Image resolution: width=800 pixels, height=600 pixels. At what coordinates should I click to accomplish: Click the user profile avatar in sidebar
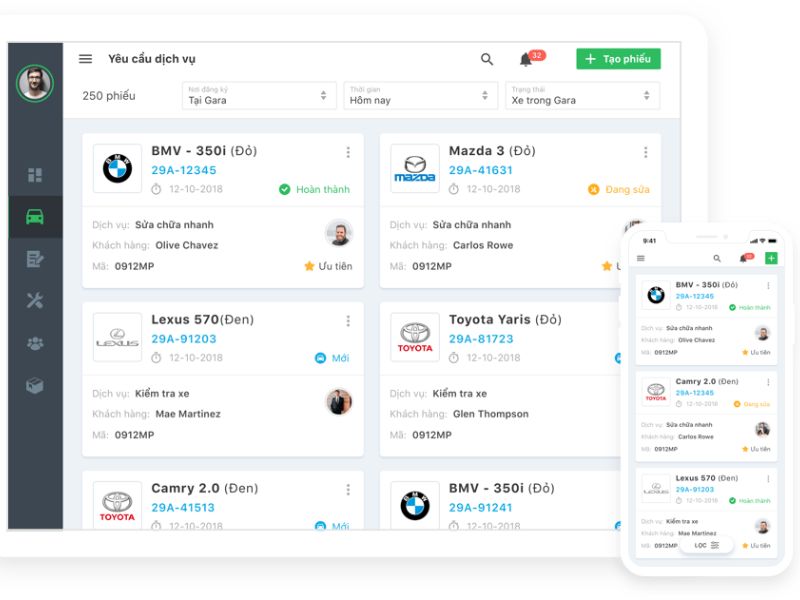click(x=35, y=83)
